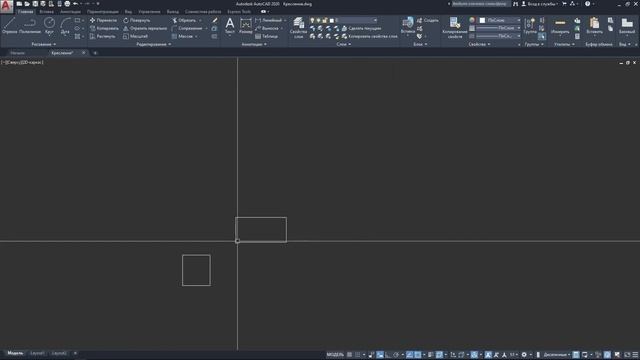Click the Измерить (Measure) tool

pos(560,26)
